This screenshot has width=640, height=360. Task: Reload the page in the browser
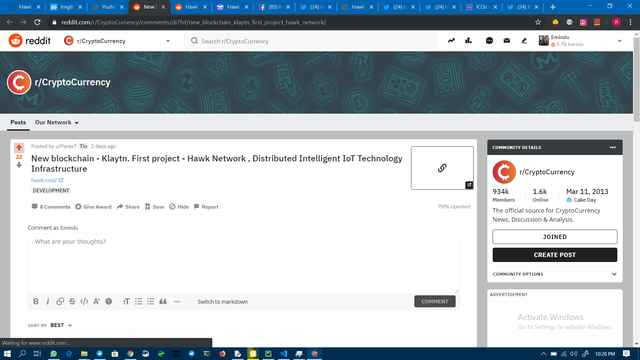click(x=37, y=22)
